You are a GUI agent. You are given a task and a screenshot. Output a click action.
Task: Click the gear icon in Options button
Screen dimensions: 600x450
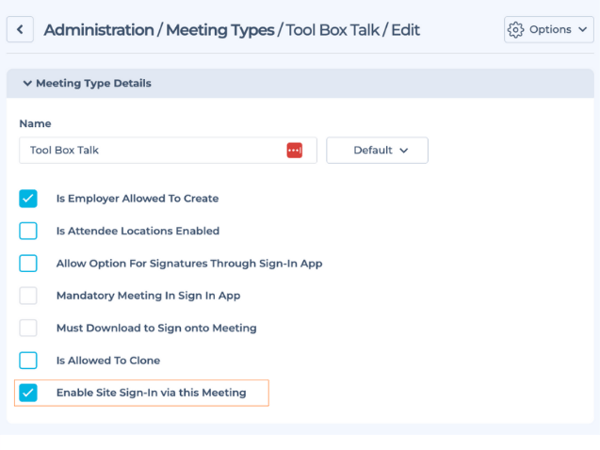click(516, 29)
